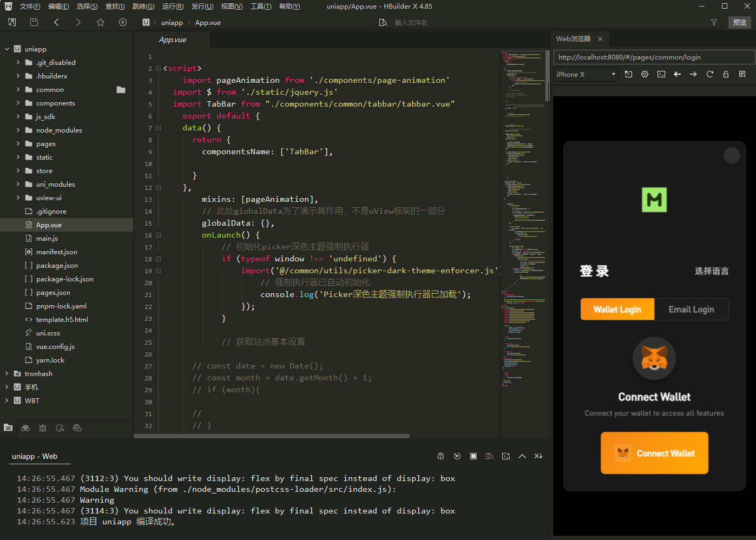
Task: Open browser devtools console icon
Action: 661,74
